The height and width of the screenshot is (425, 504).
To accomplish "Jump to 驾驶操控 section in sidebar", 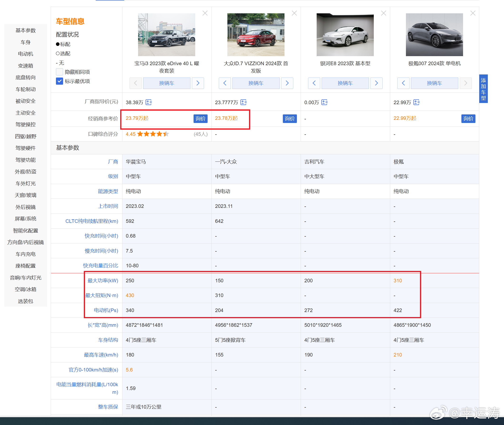I will click(25, 124).
